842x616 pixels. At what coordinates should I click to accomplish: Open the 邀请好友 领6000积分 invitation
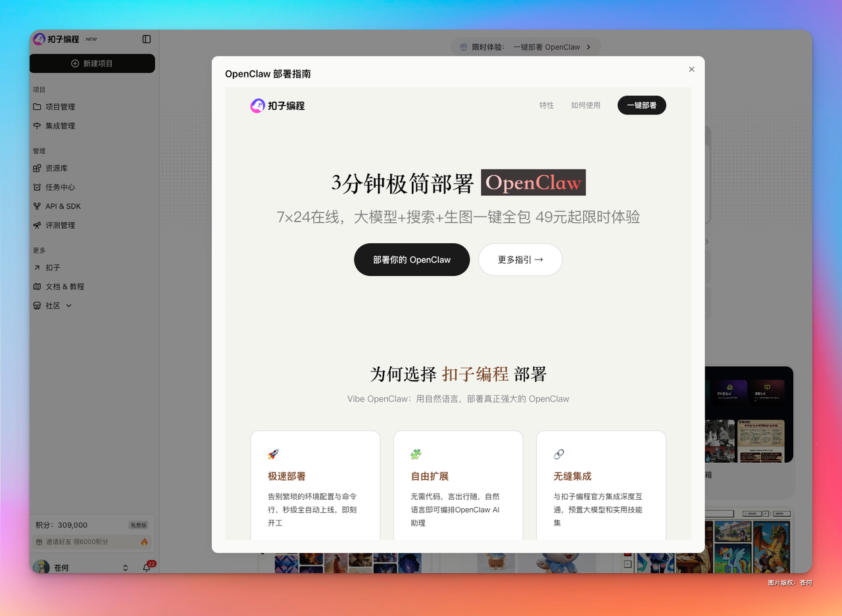pyautogui.click(x=92, y=542)
